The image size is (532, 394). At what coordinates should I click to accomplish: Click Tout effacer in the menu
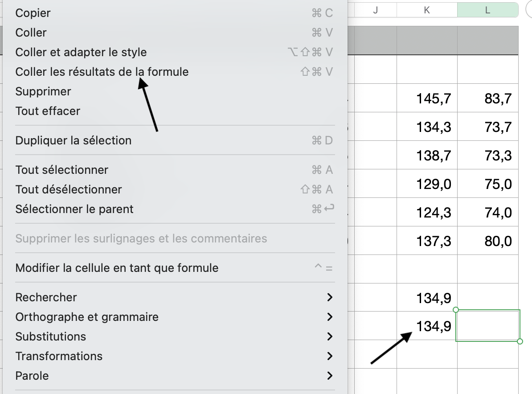48,111
